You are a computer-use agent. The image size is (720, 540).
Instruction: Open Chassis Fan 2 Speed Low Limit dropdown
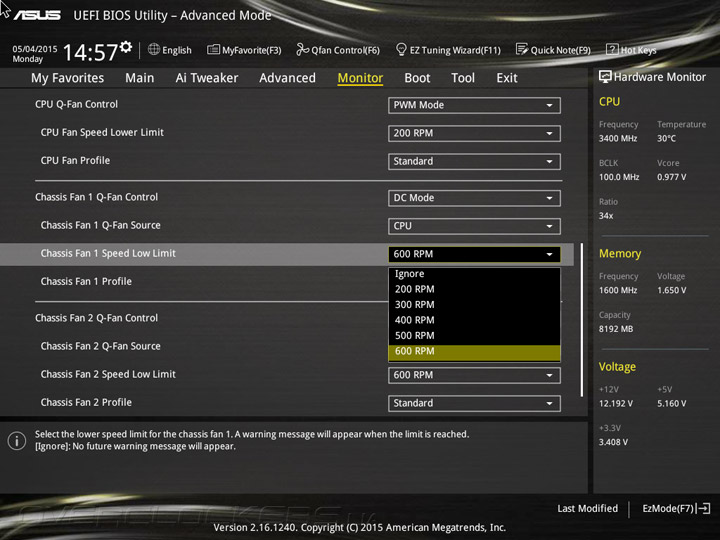click(474, 375)
